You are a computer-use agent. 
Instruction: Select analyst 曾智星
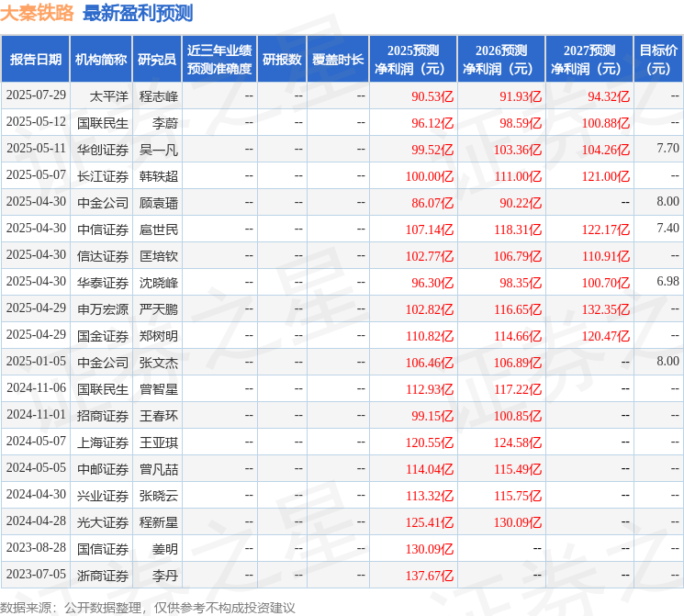pos(158,389)
